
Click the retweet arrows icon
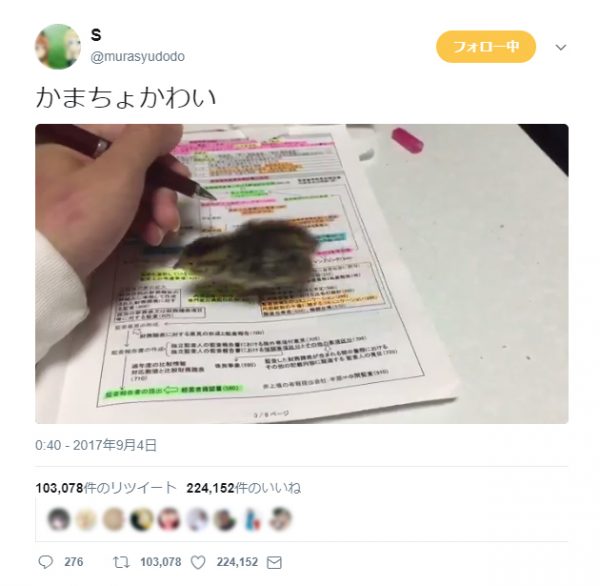121,562
